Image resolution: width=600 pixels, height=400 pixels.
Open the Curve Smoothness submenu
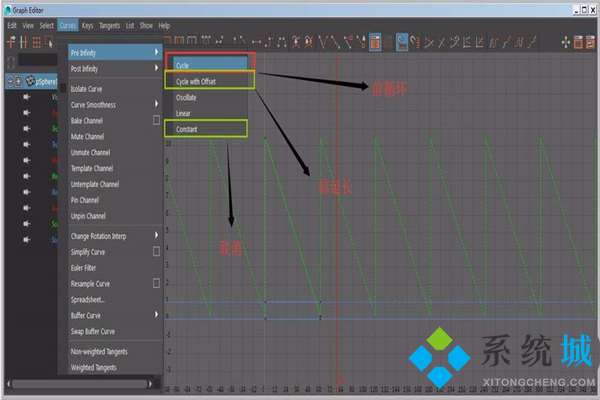(112, 104)
